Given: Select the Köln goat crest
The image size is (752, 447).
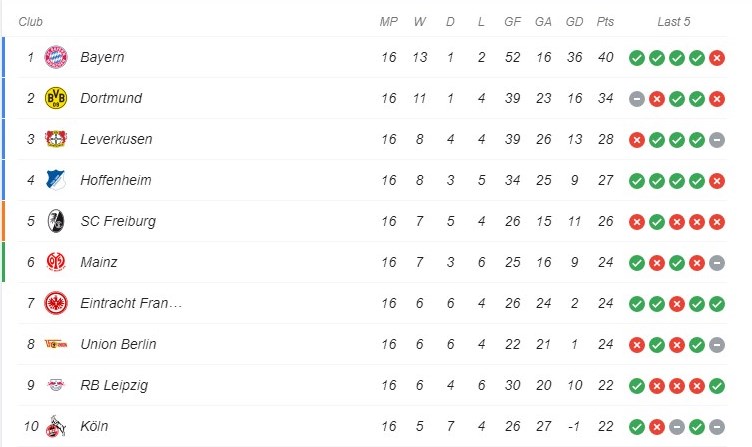Looking at the screenshot, I should [x=56, y=426].
